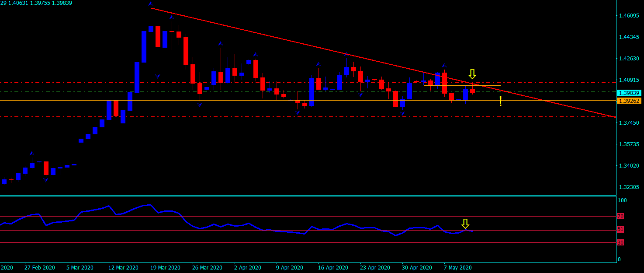The image size is (644, 273).
Task: Click the 1.44345 price axis label
Action: coord(630,37)
